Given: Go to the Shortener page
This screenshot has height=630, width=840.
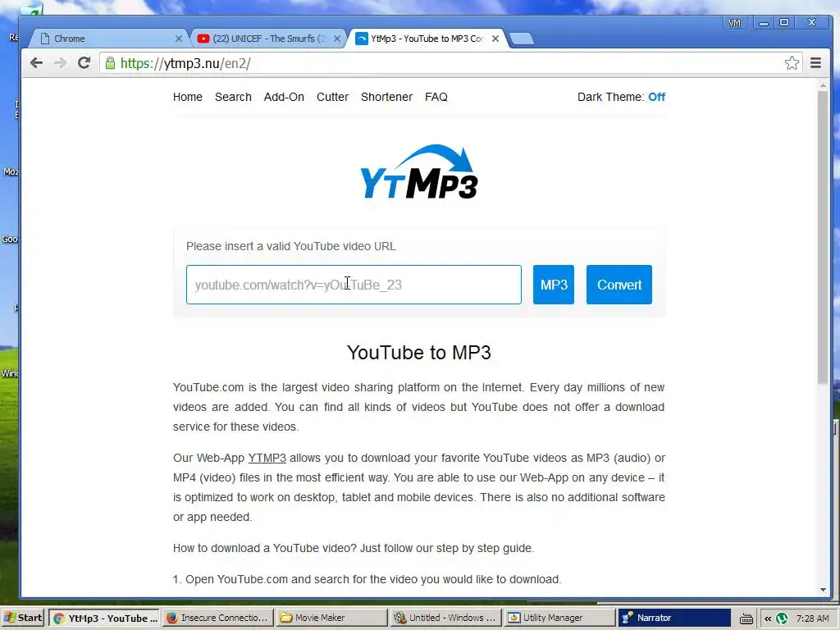Looking at the screenshot, I should pyautogui.click(x=387, y=97).
